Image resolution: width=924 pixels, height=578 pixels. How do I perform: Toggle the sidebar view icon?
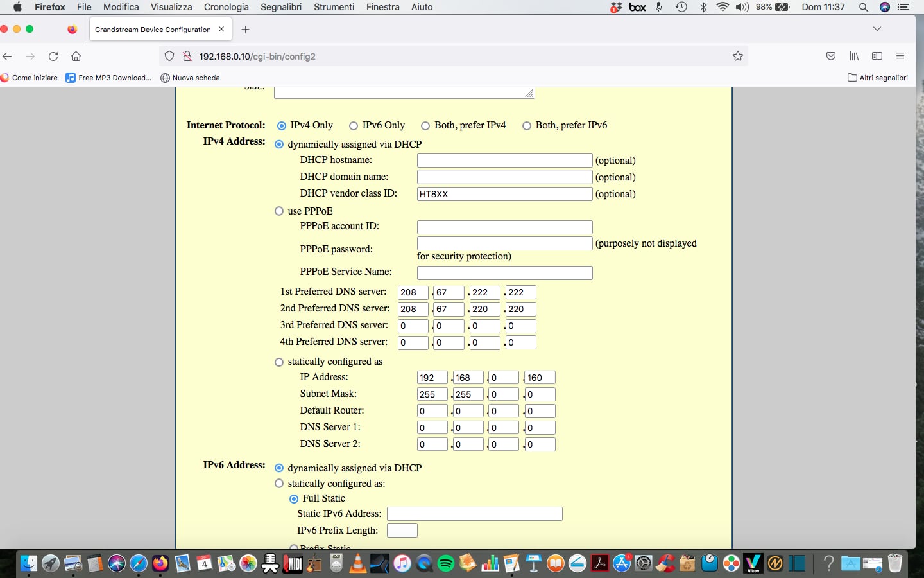pyautogui.click(x=877, y=57)
